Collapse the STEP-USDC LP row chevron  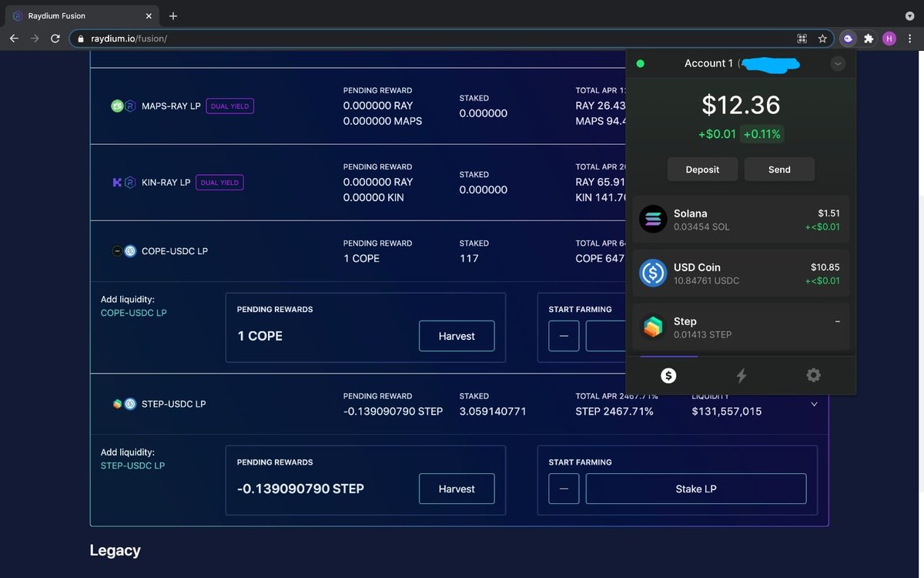814,404
